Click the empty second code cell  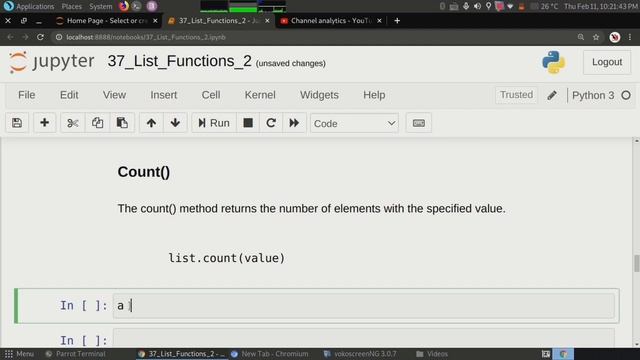pos(364,339)
